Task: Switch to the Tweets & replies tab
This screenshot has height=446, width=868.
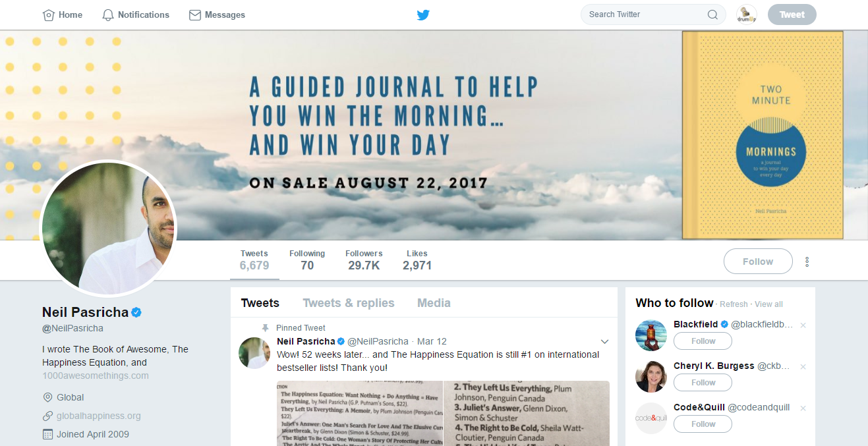Action: tap(349, 303)
